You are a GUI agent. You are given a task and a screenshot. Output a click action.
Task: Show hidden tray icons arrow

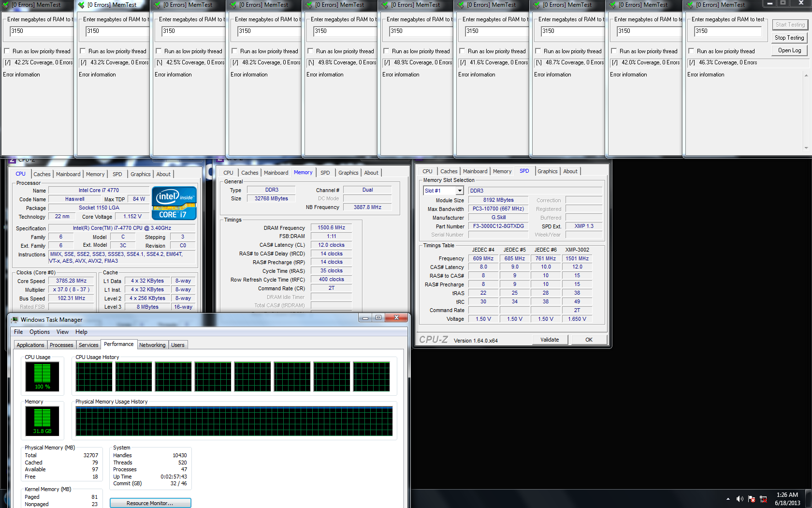(x=728, y=499)
